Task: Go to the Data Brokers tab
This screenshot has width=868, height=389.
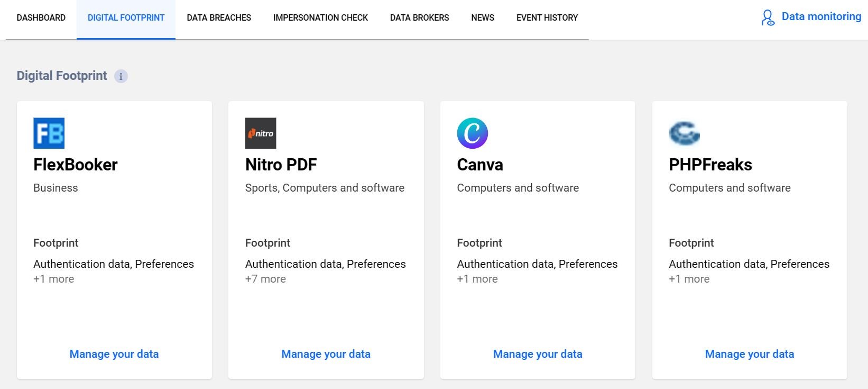Action: tap(420, 18)
